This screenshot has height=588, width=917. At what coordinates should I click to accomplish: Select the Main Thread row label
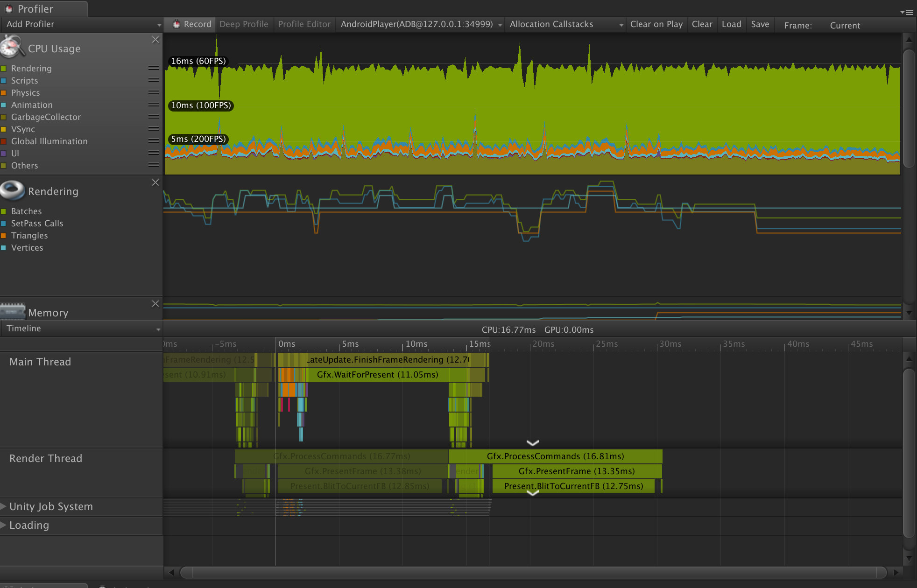[x=40, y=362]
